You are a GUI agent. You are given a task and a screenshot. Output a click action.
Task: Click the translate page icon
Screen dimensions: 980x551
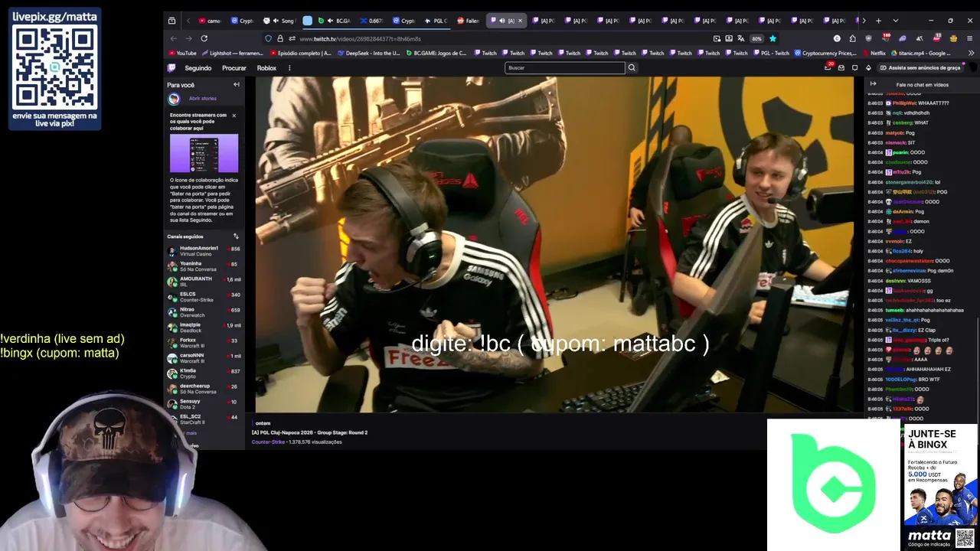click(x=741, y=38)
